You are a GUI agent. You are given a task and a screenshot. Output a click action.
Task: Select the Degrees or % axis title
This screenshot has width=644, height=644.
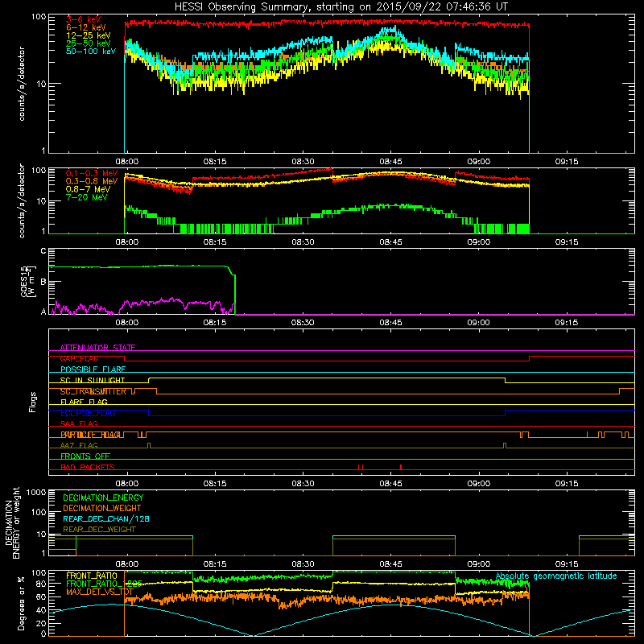pyautogui.click(x=21, y=603)
